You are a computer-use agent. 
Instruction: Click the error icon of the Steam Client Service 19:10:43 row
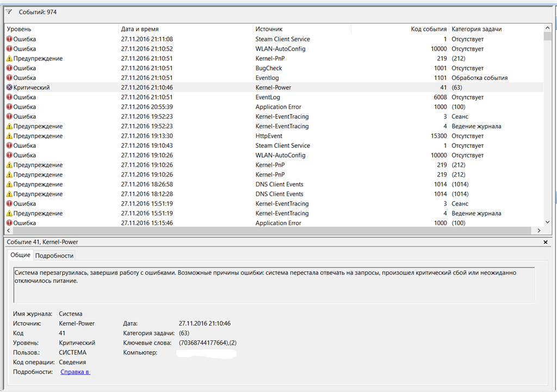point(9,146)
